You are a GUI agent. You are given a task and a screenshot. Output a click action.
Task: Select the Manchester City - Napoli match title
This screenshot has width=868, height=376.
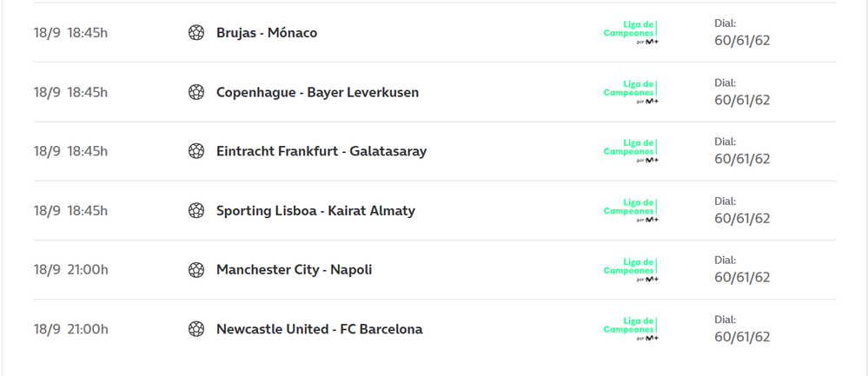coord(294,270)
